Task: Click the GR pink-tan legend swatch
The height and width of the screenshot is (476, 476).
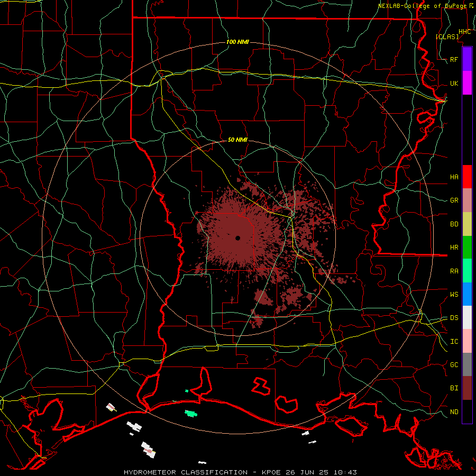Action: 467,200
